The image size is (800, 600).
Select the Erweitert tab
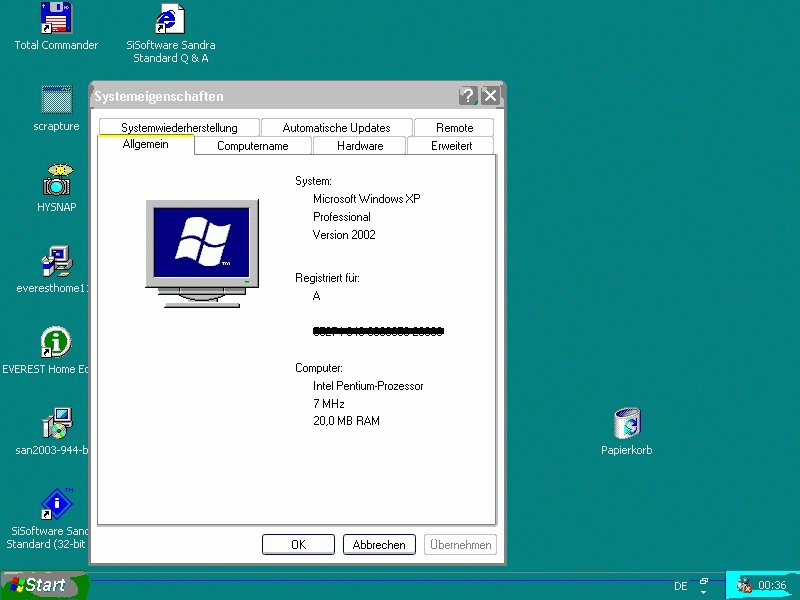click(x=451, y=145)
